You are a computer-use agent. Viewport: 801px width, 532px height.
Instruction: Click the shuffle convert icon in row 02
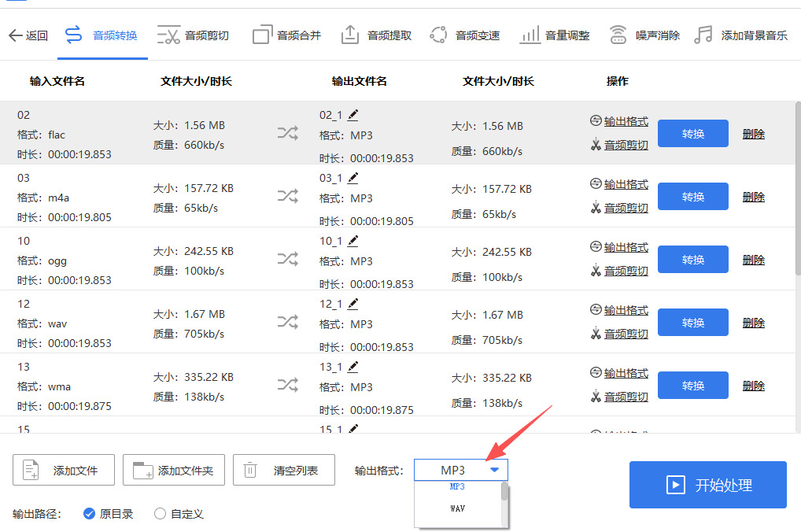(288, 133)
